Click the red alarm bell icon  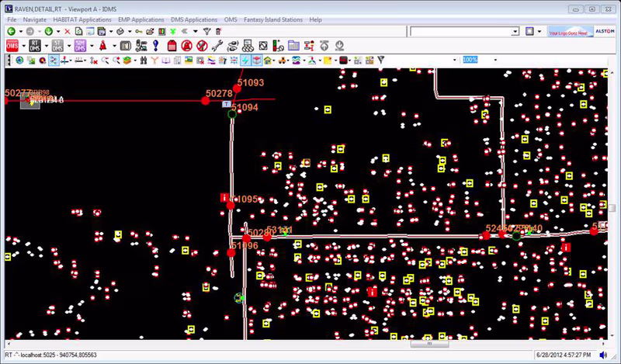click(103, 46)
